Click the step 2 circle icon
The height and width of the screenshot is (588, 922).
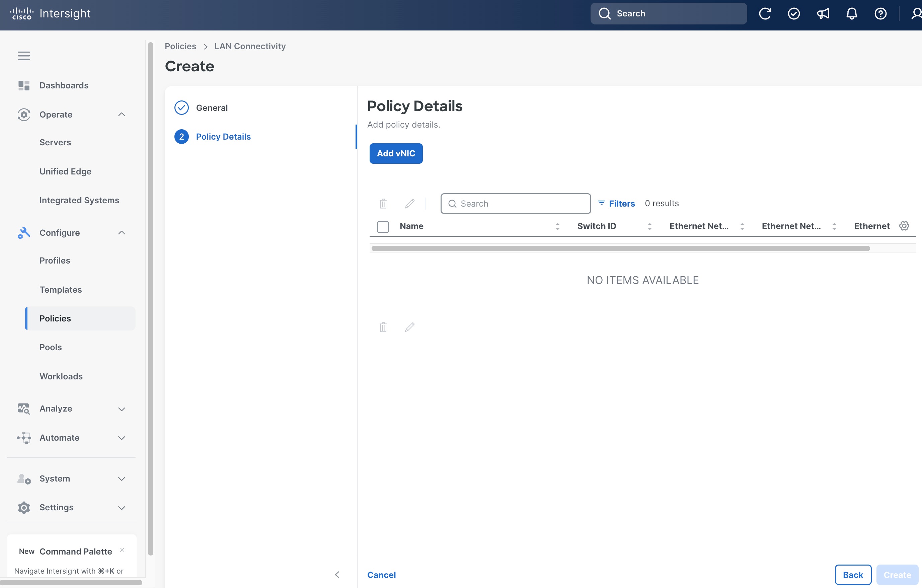[x=181, y=137]
